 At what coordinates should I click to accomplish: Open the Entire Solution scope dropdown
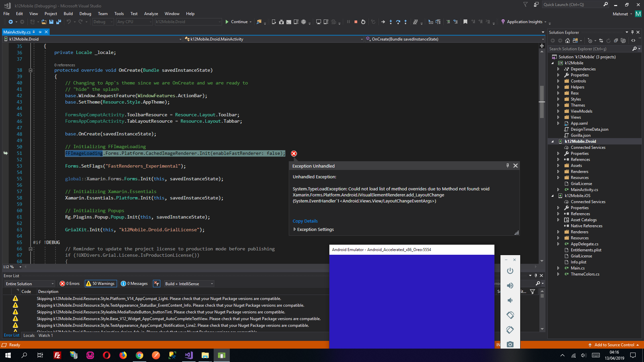coord(30,284)
